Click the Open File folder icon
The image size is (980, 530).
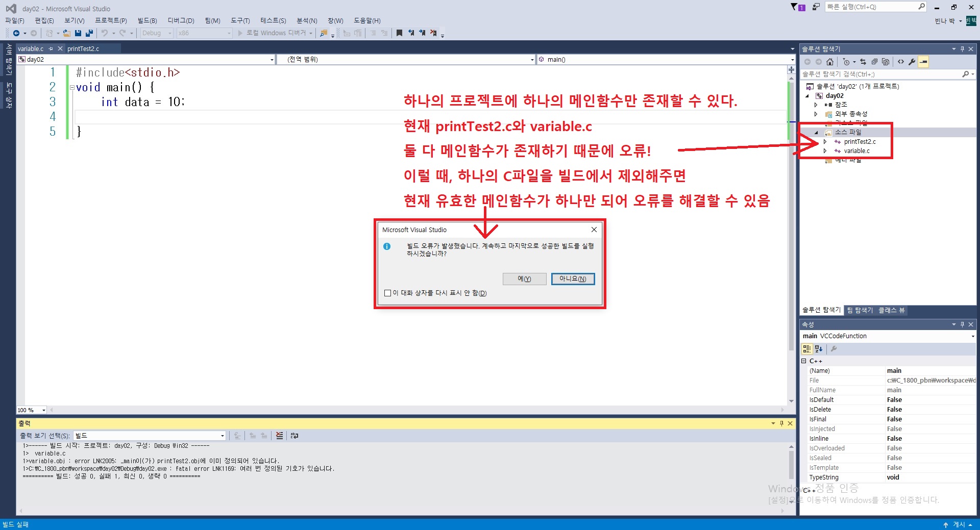66,33
